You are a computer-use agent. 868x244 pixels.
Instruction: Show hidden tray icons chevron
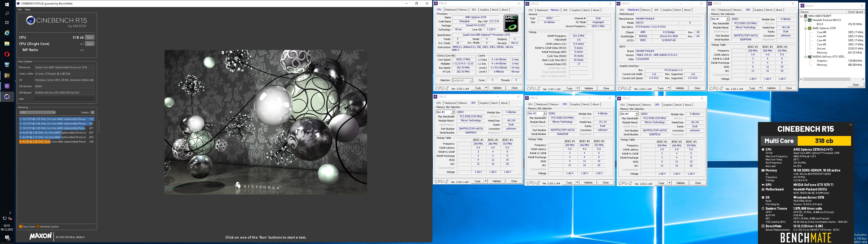click(x=10, y=213)
